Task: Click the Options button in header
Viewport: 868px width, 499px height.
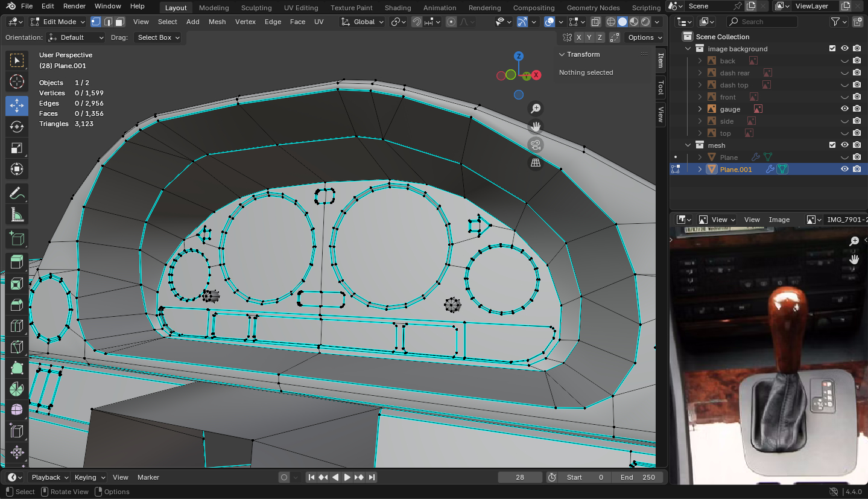Action: point(645,37)
